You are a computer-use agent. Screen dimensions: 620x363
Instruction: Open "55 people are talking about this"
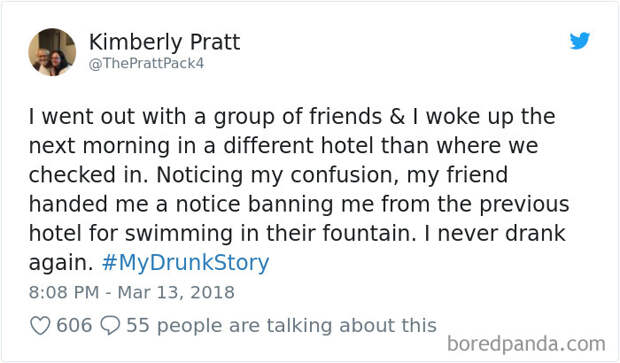(x=281, y=325)
